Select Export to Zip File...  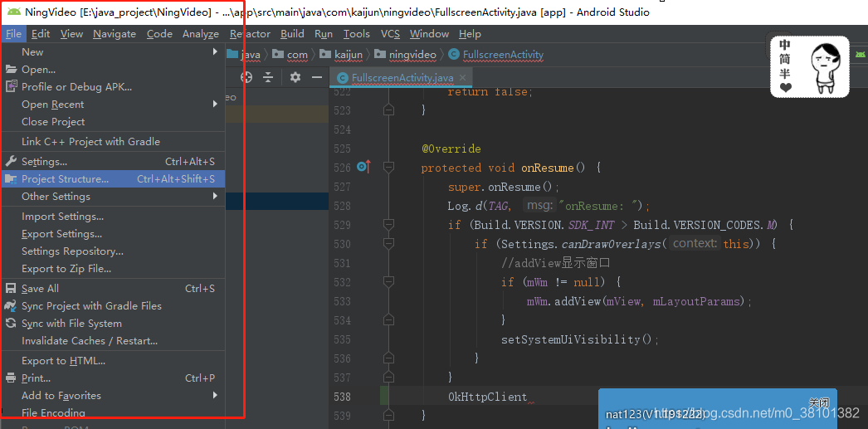[113, 269]
